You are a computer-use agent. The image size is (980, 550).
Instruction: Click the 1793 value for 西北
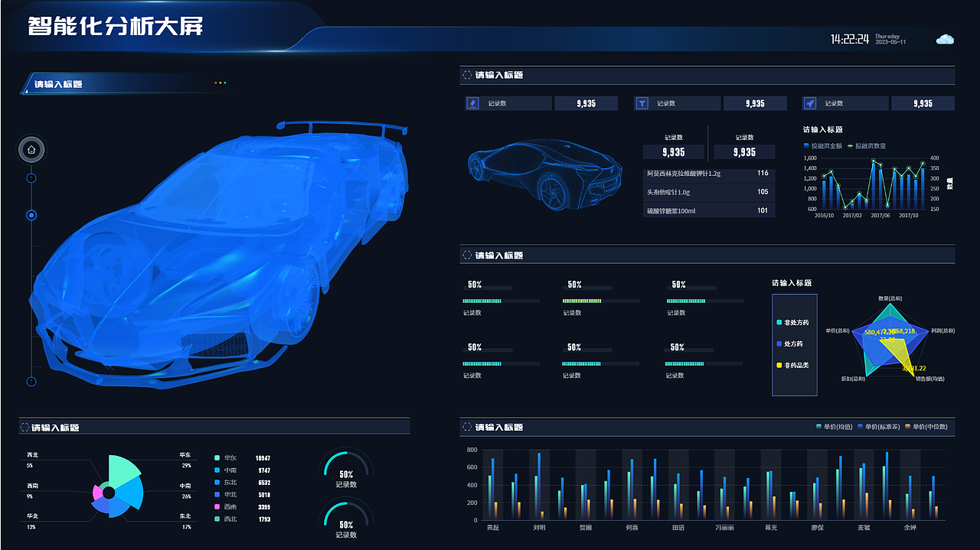pyautogui.click(x=263, y=519)
